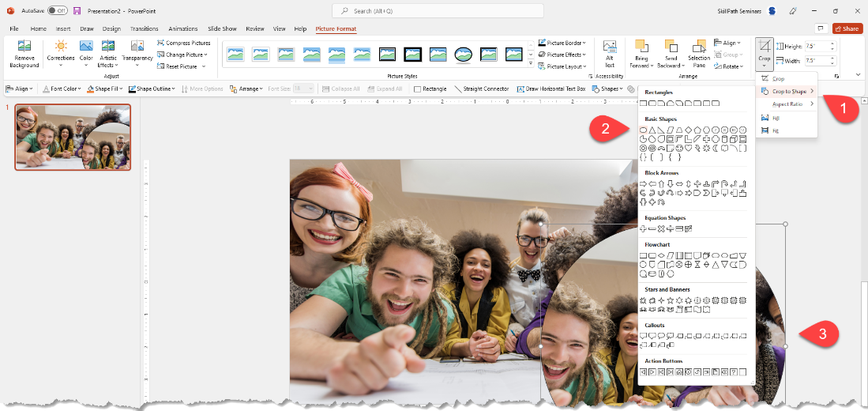Pick the Plus Sign equation shape
The width and height of the screenshot is (868, 411).
(643, 228)
